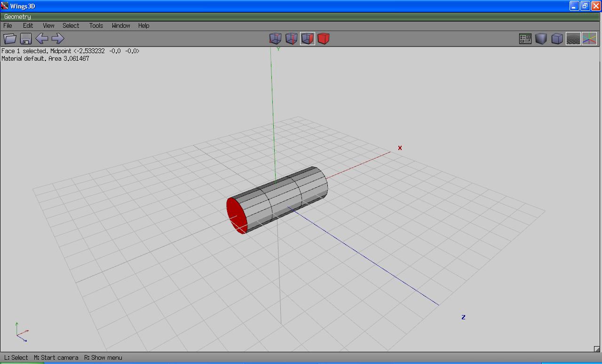Switch to edge selection mode

click(291, 39)
